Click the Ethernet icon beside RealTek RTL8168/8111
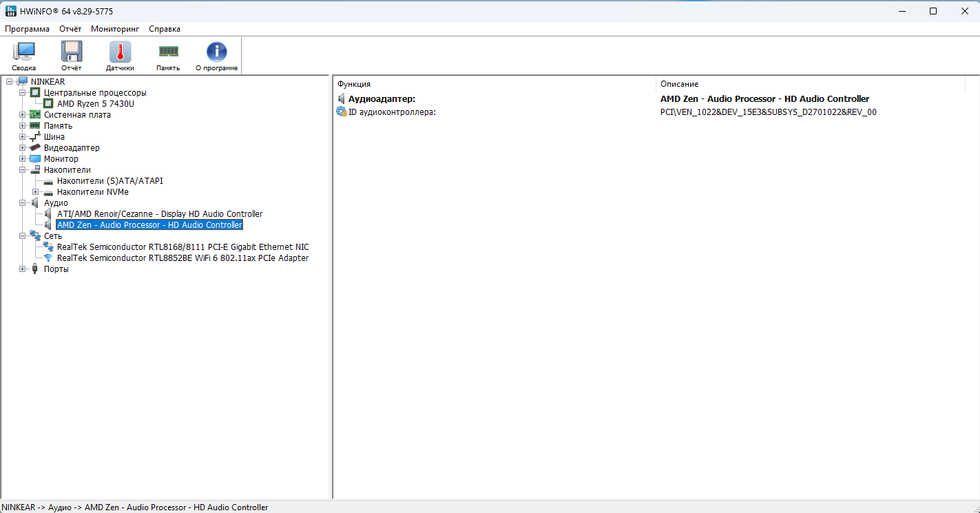The height and width of the screenshot is (513, 980). 48,247
